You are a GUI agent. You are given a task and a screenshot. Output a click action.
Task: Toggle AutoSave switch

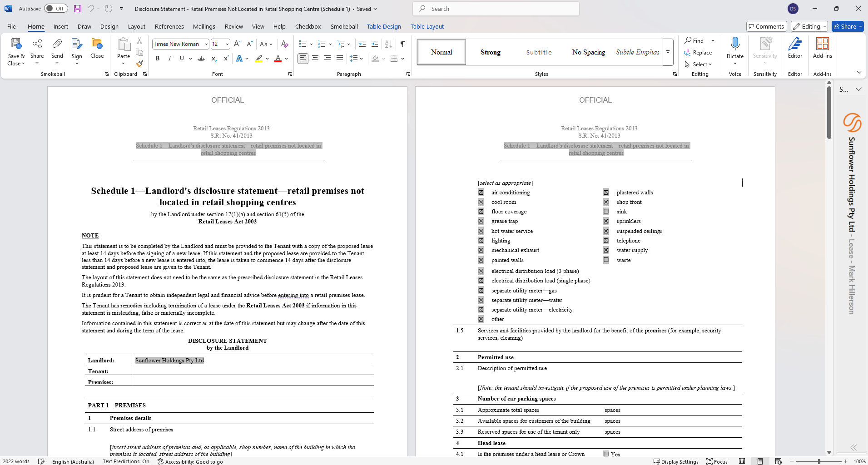point(56,9)
